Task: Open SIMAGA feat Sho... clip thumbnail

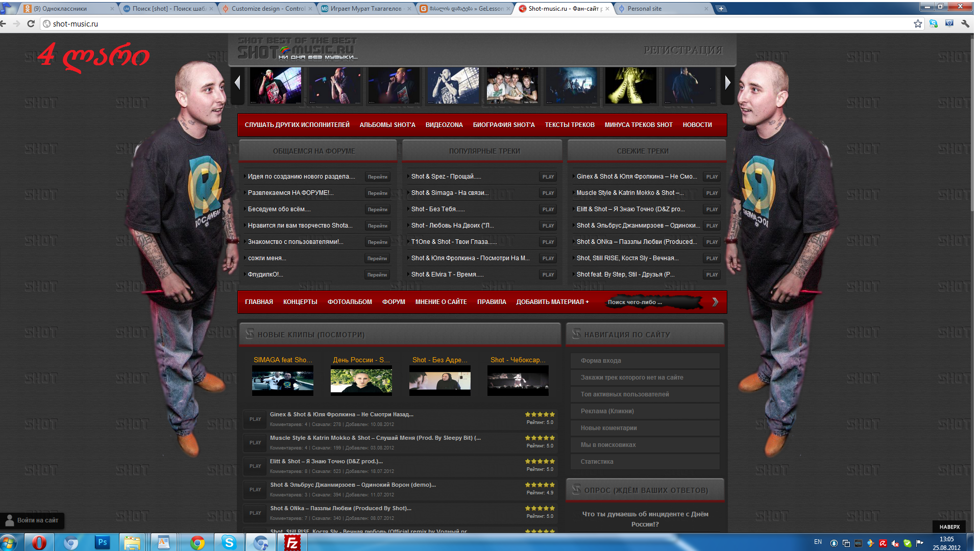Action: (282, 381)
